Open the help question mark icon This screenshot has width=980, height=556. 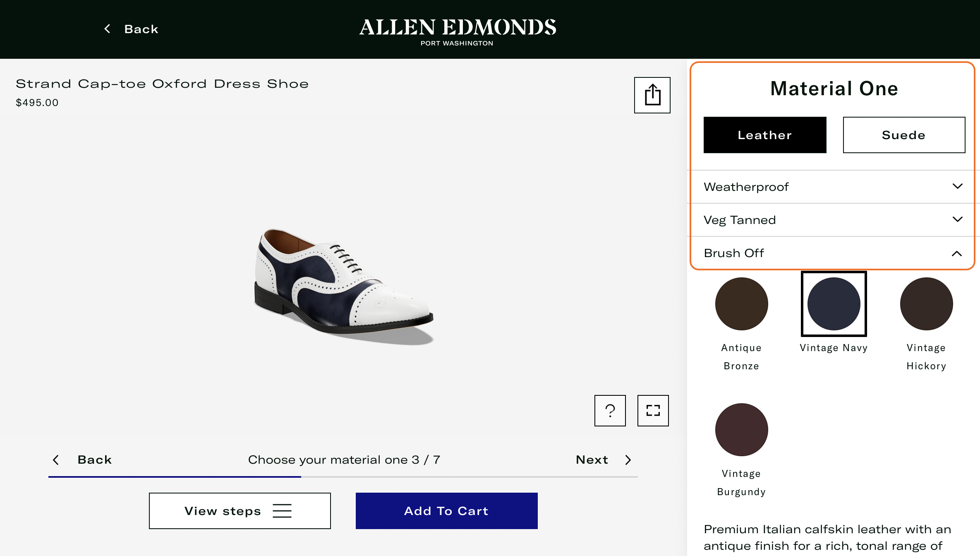[610, 411]
